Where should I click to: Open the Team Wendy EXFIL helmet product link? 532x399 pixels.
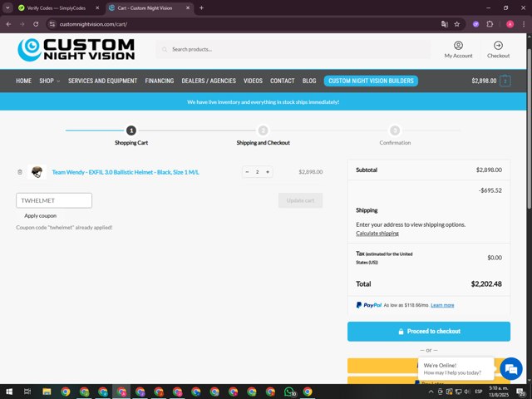126,172
